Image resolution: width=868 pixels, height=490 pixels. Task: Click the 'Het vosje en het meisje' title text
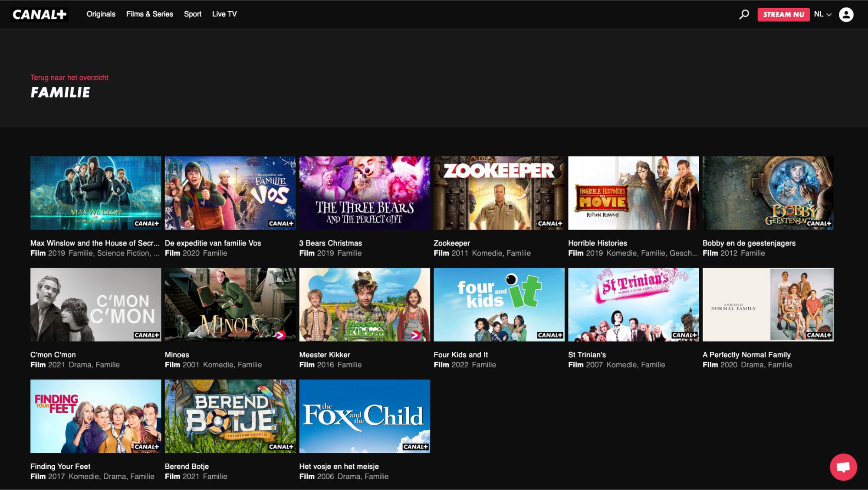(x=339, y=467)
